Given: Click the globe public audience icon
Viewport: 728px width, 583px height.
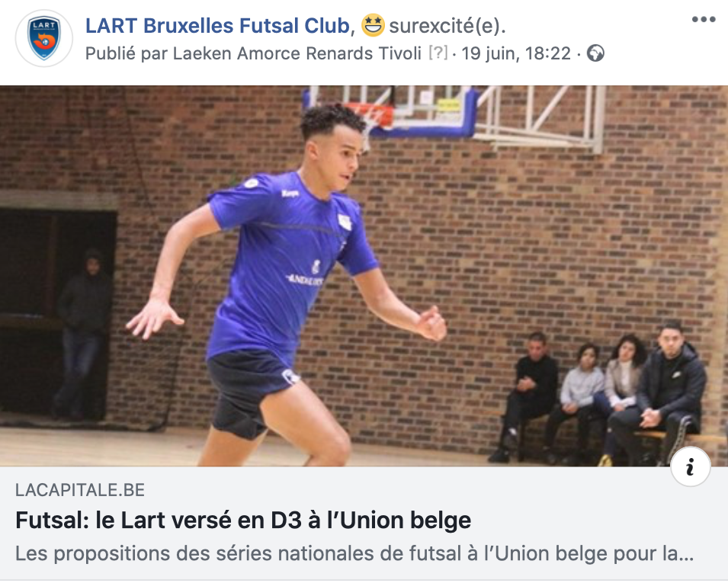Looking at the screenshot, I should click(595, 53).
